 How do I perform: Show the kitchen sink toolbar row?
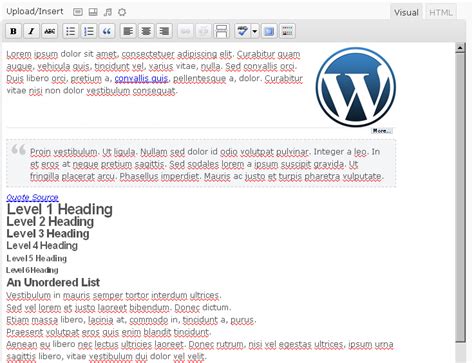(287, 31)
